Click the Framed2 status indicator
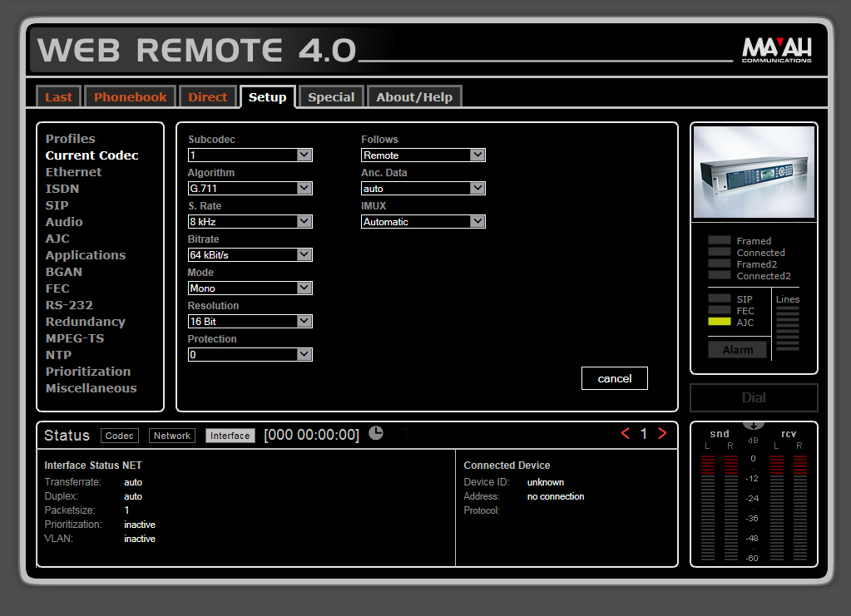Viewport: 851px width, 616px height. tap(719, 264)
